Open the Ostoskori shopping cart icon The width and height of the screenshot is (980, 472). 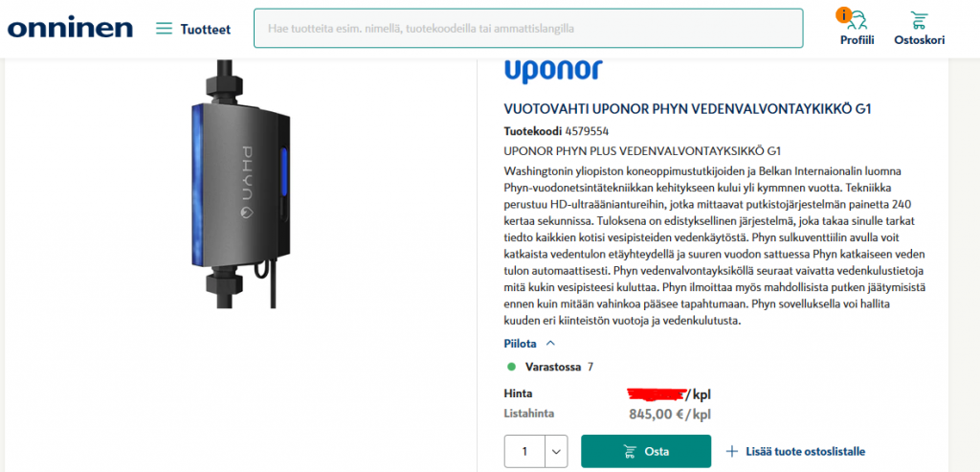click(x=920, y=20)
